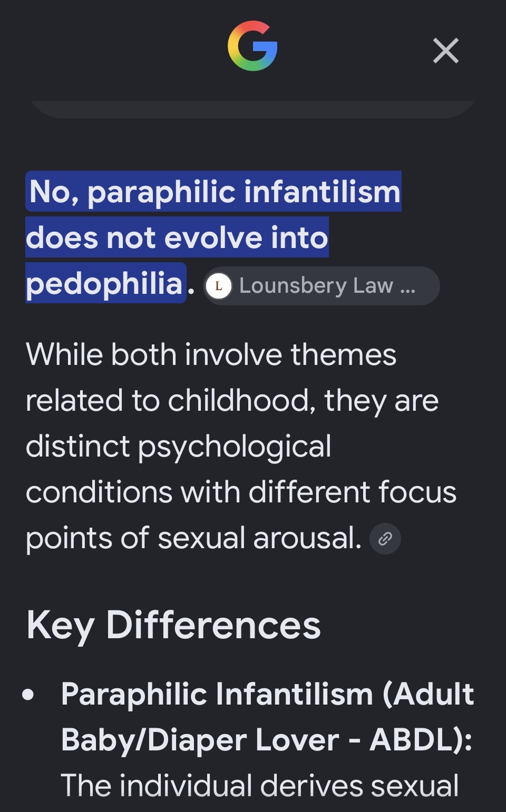Tap the 'Key Differences' heading
506x812 pixels.
(173, 625)
